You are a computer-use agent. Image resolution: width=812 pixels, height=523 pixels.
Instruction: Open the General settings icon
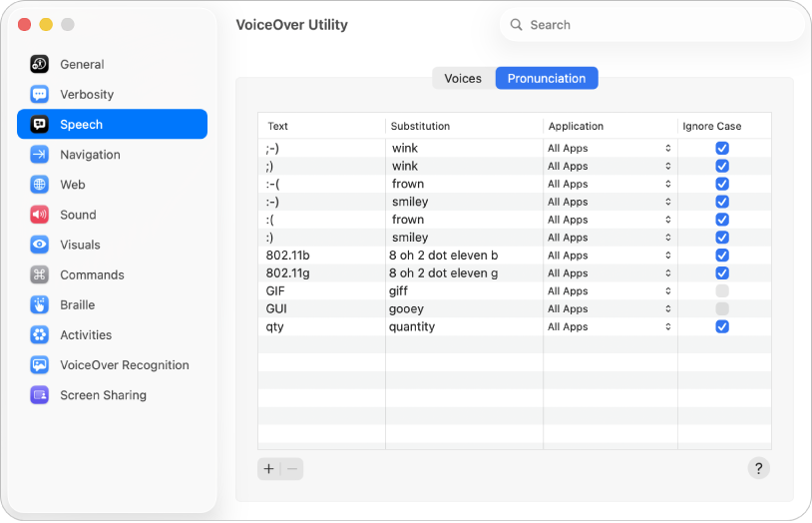(x=40, y=65)
